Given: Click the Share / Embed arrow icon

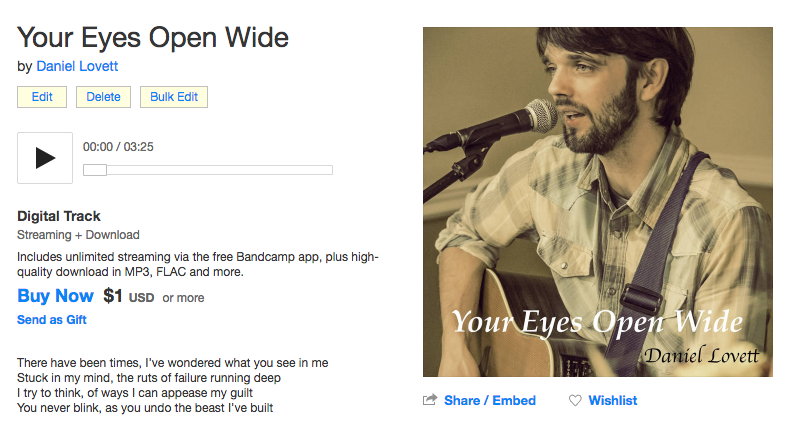Looking at the screenshot, I should pos(430,400).
